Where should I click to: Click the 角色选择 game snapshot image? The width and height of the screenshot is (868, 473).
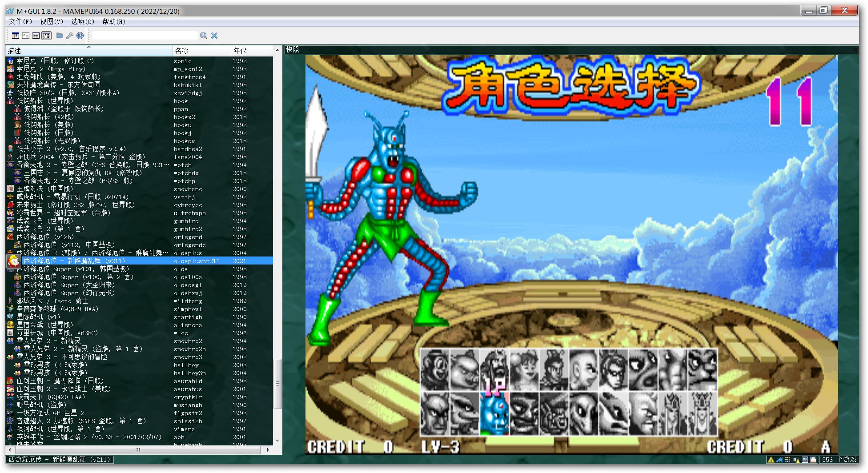click(x=572, y=254)
